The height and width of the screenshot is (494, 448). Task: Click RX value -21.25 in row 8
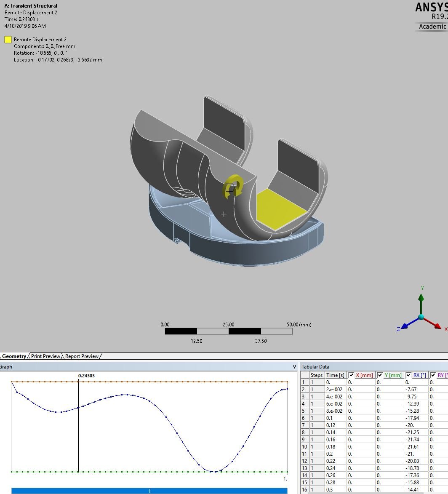416,432
